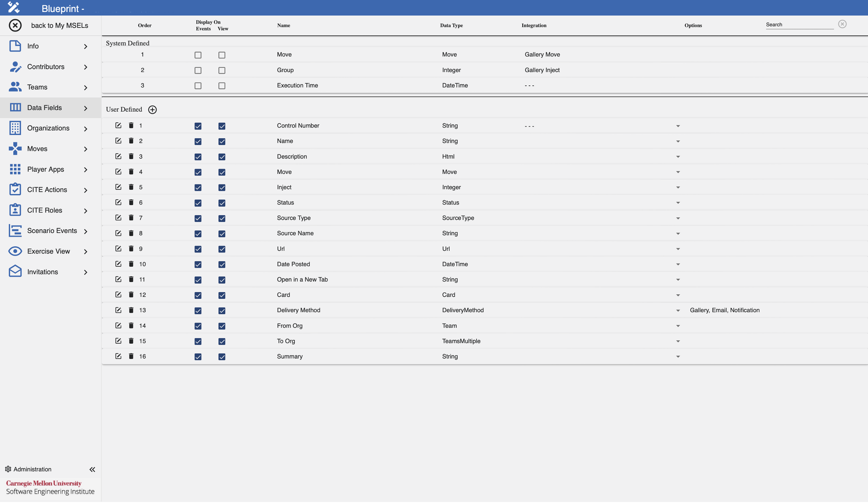Select Invitations in the navigation menu
Screen dimensions: 868x503
click(x=43, y=272)
